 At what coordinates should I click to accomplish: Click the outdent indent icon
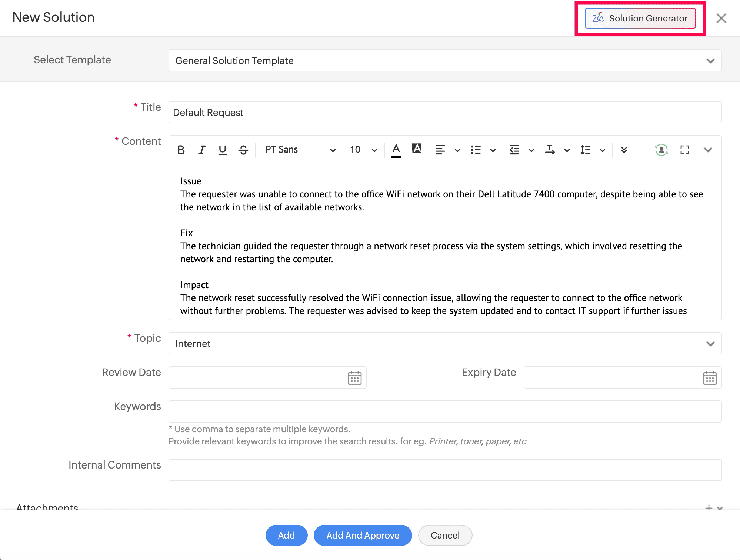pyautogui.click(x=514, y=150)
